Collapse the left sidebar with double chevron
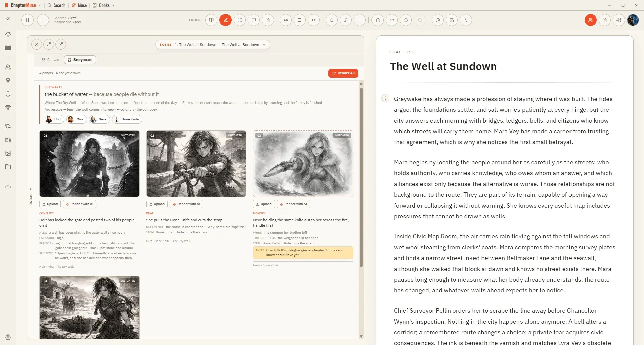 8,19
